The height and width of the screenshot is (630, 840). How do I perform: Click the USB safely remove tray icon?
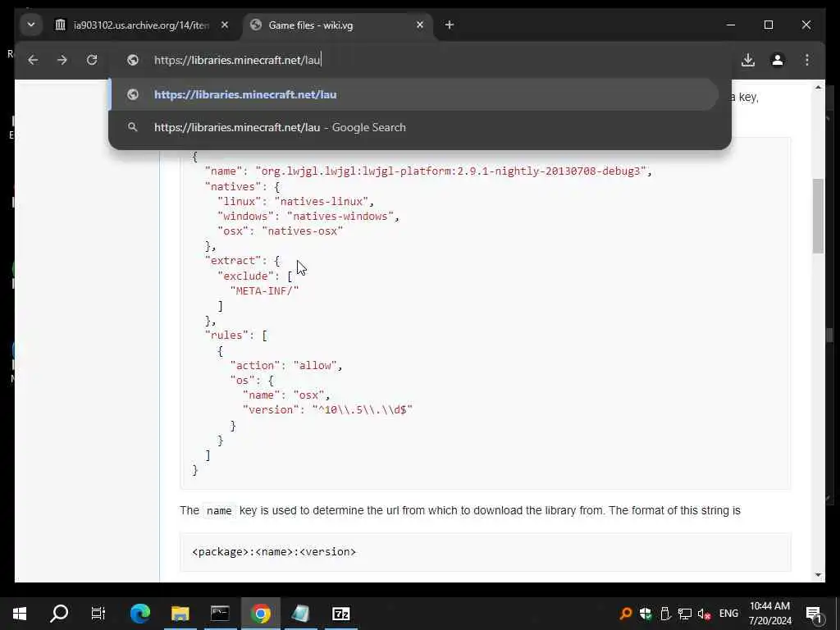[x=664, y=614]
